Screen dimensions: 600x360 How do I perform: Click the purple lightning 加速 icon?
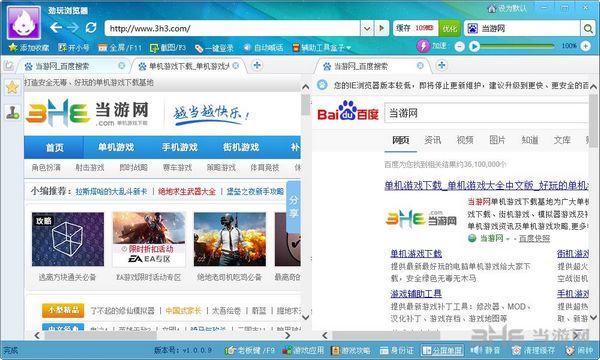click(x=423, y=46)
